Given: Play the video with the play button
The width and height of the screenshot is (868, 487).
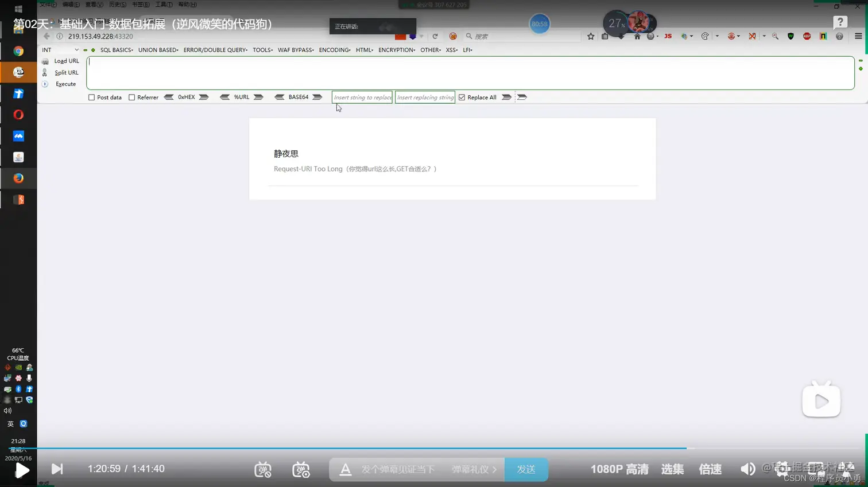Looking at the screenshot, I should (x=22, y=470).
